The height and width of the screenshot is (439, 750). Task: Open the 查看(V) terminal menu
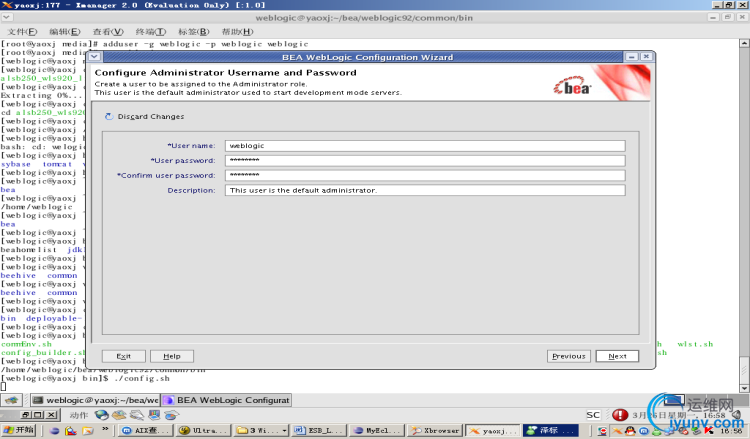[108, 32]
